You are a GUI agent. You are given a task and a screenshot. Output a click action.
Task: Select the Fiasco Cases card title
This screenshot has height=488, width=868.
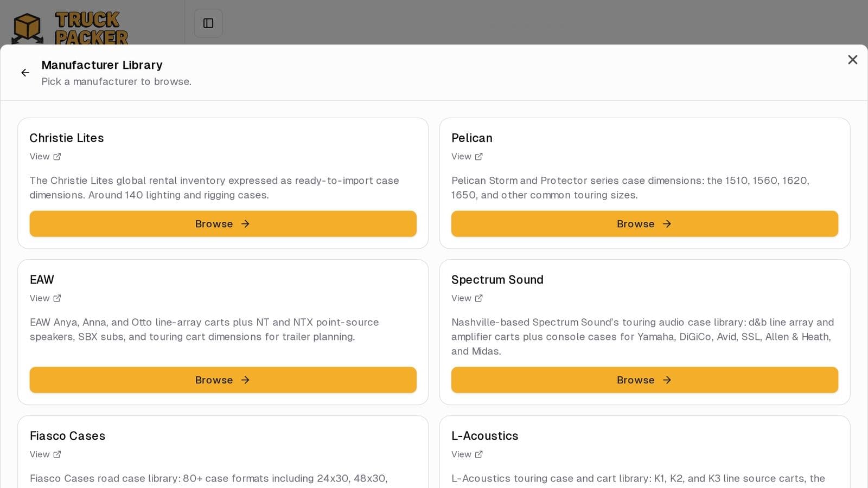pyautogui.click(x=67, y=436)
